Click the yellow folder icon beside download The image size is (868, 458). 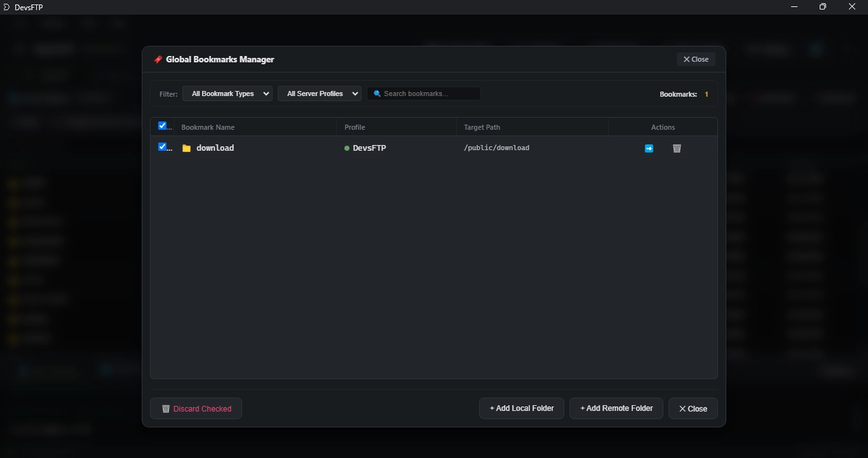point(186,148)
